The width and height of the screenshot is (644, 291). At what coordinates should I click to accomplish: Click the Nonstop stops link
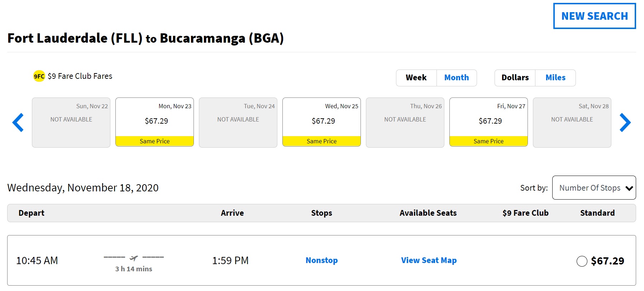321,261
